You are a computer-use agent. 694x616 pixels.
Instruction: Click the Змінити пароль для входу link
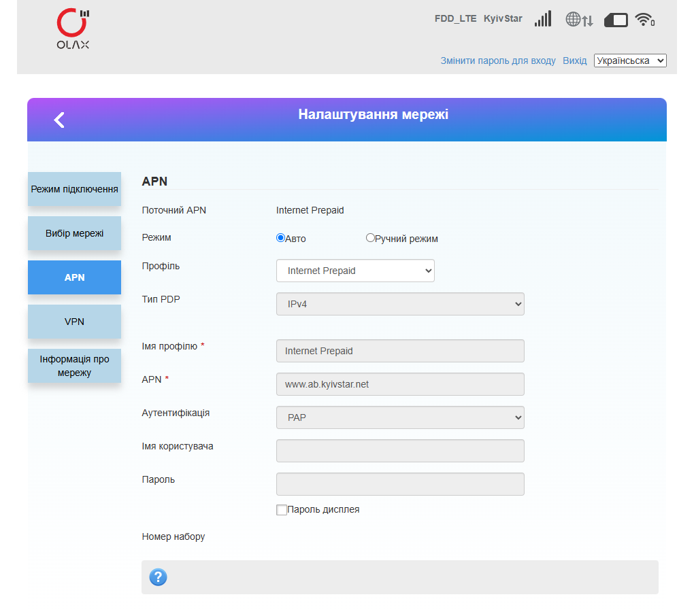498,61
